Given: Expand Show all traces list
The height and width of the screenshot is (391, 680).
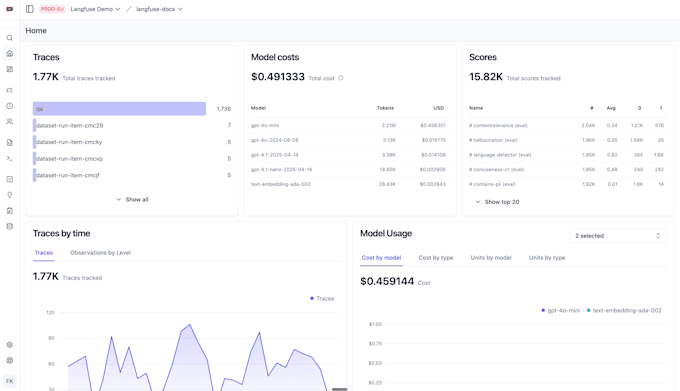Looking at the screenshot, I should pos(132,199).
